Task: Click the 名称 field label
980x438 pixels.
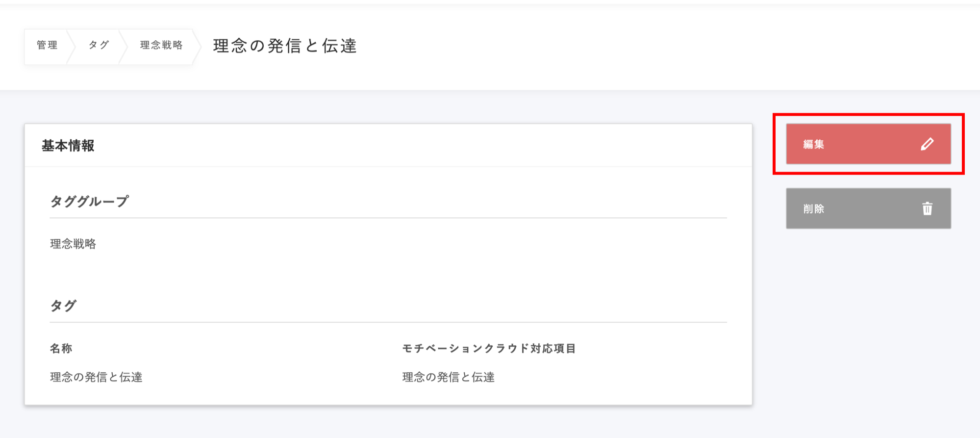Action: [61, 349]
